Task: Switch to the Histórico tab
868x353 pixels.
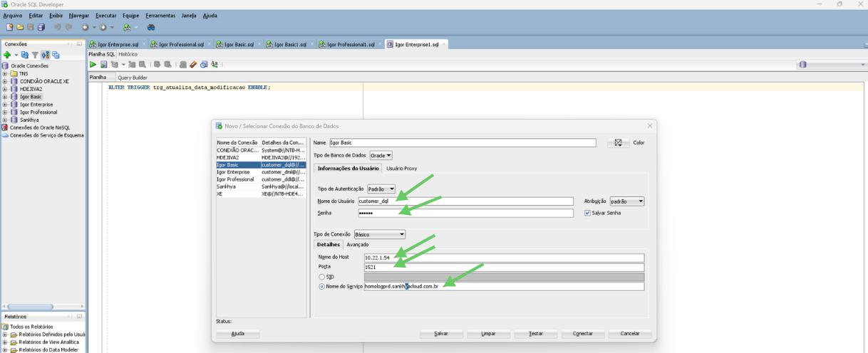Action: [x=128, y=54]
